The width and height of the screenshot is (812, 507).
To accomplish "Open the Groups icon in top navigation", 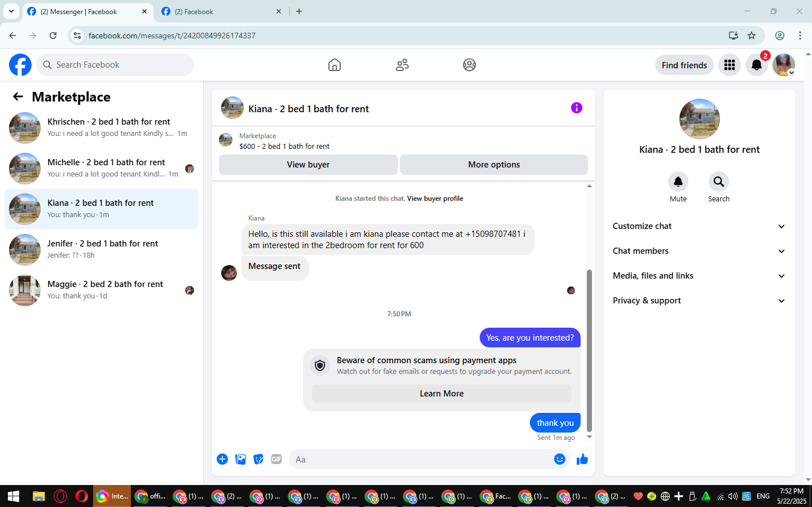I will tap(469, 65).
